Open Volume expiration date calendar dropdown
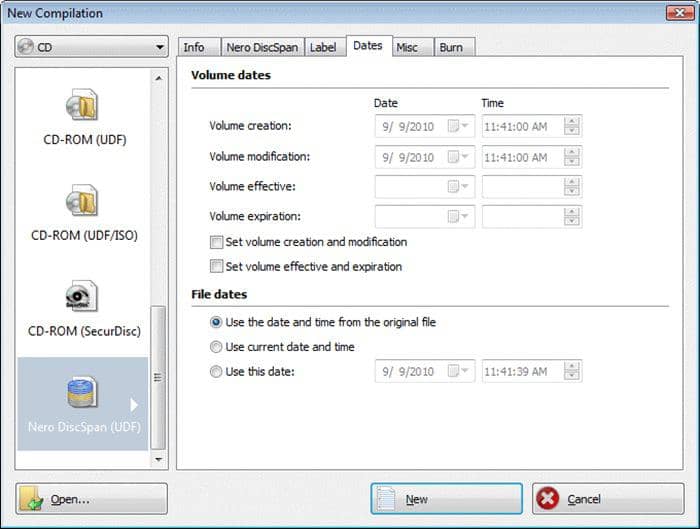This screenshot has height=529, width=700. tap(458, 217)
